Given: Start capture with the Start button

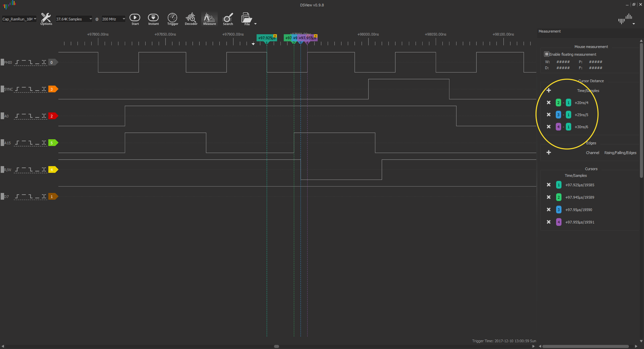Looking at the screenshot, I should (135, 19).
